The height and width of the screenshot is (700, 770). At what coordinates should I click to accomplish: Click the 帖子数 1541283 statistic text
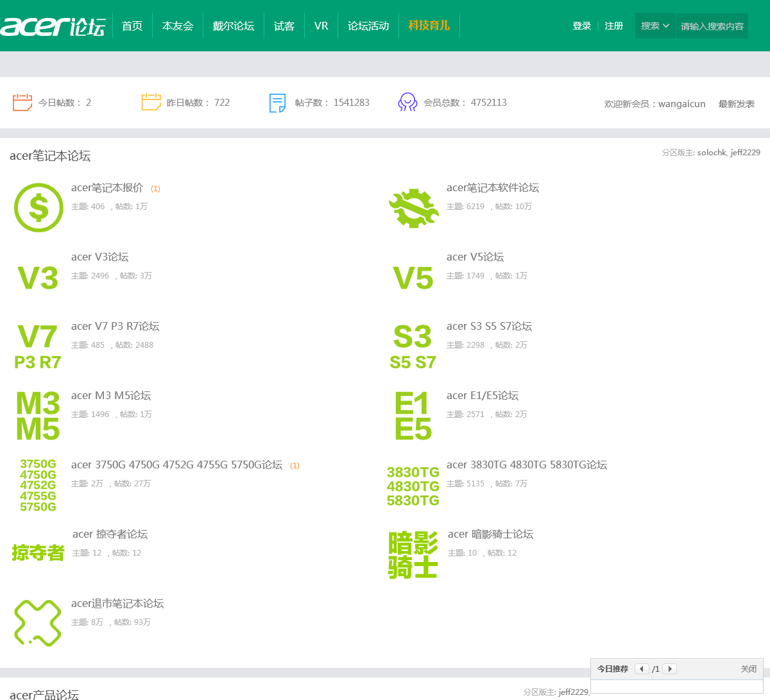click(332, 103)
